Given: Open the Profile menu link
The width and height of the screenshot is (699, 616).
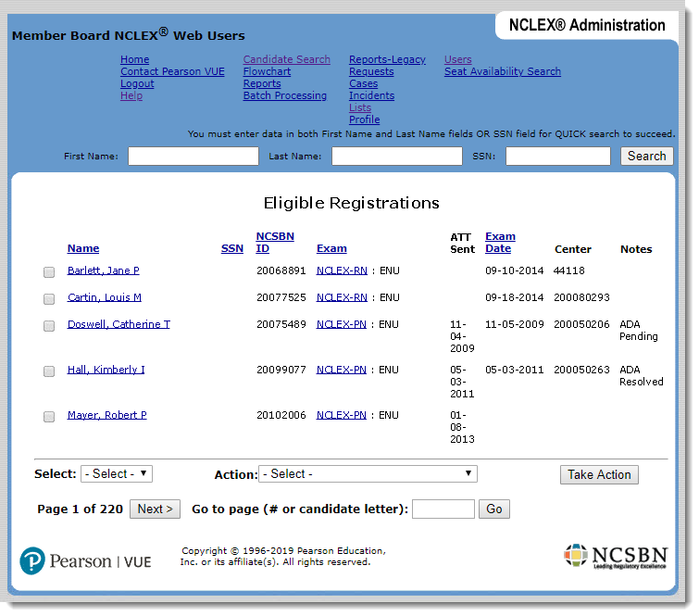Looking at the screenshot, I should tap(364, 119).
